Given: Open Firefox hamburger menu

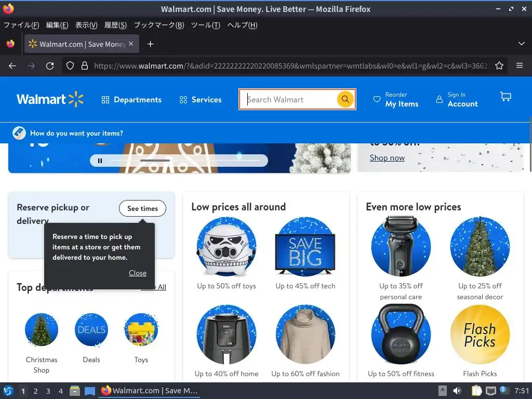Looking at the screenshot, I should pyautogui.click(x=520, y=66).
